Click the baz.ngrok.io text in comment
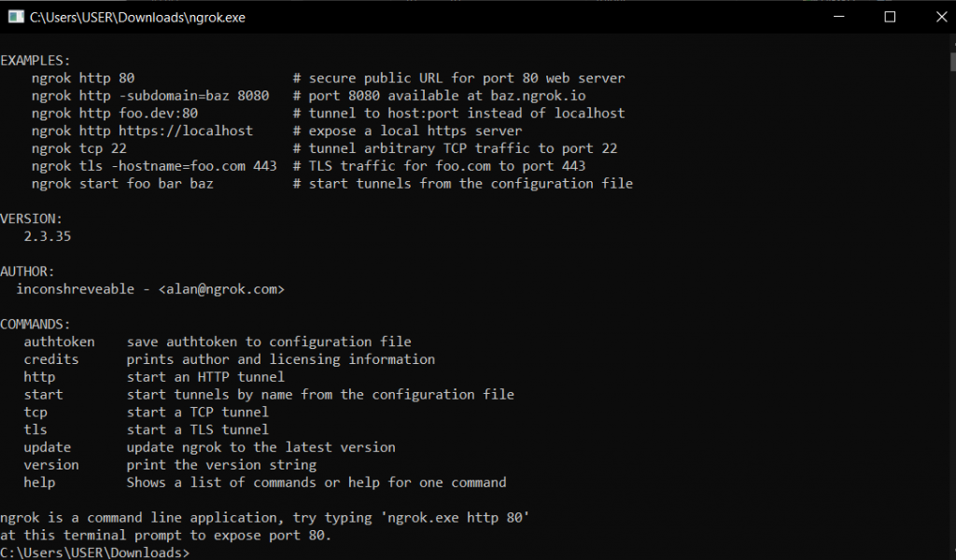The width and height of the screenshot is (956, 560). (539, 96)
